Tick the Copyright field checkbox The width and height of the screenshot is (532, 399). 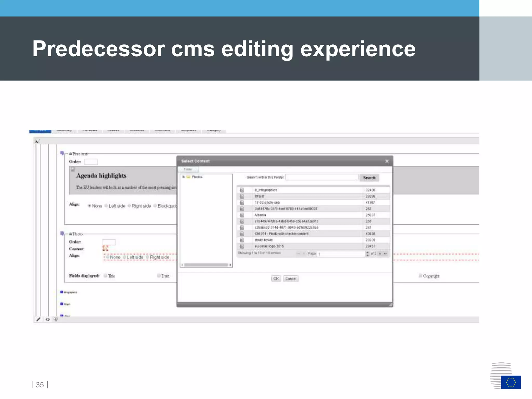pos(420,276)
